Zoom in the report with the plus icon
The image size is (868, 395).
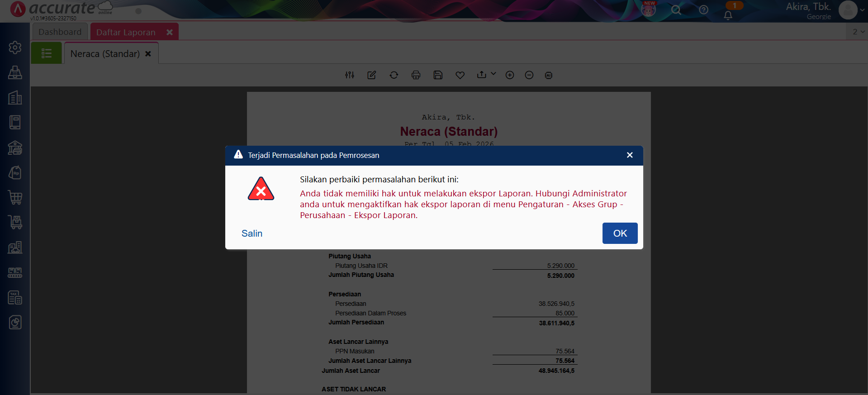[510, 75]
